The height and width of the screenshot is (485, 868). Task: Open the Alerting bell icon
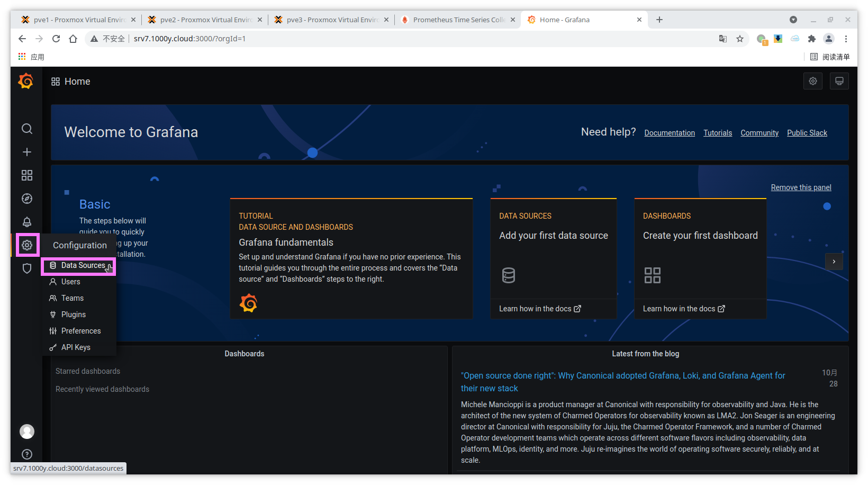[27, 222]
